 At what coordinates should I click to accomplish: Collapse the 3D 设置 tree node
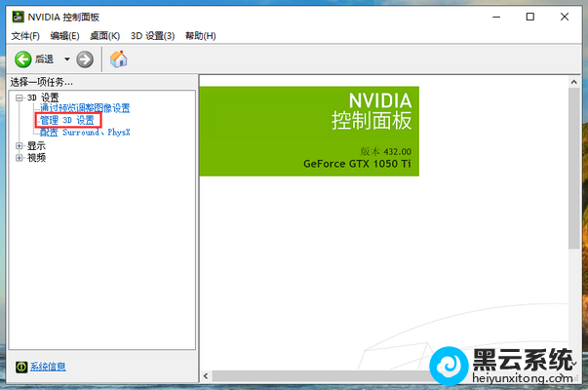tap(19, 97)
